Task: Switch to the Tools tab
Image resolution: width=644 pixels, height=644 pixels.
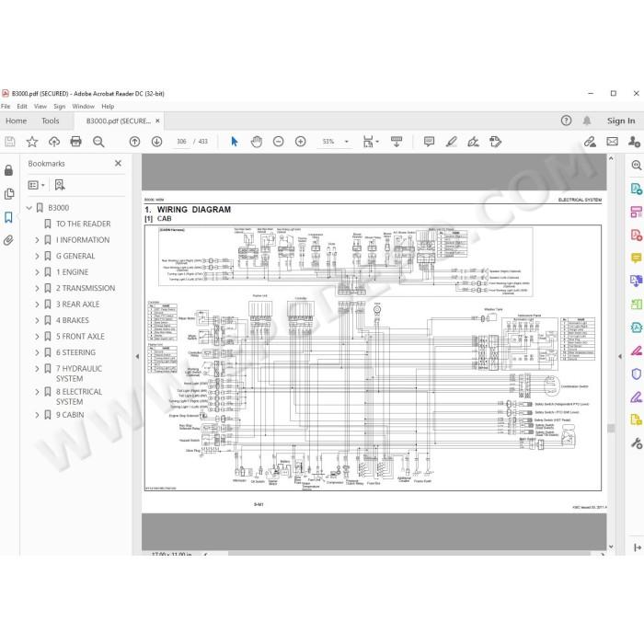Action: [x=50, y=121]
